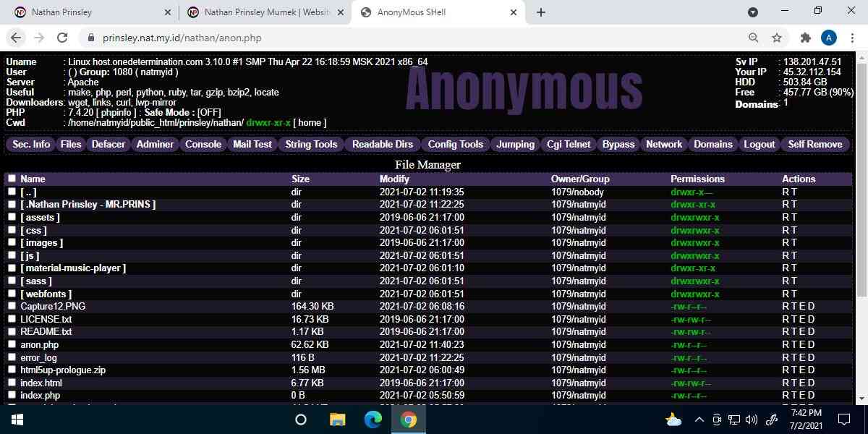Click the Logout menu item
The height and width of the screenshot is (434, 868).
759,144
